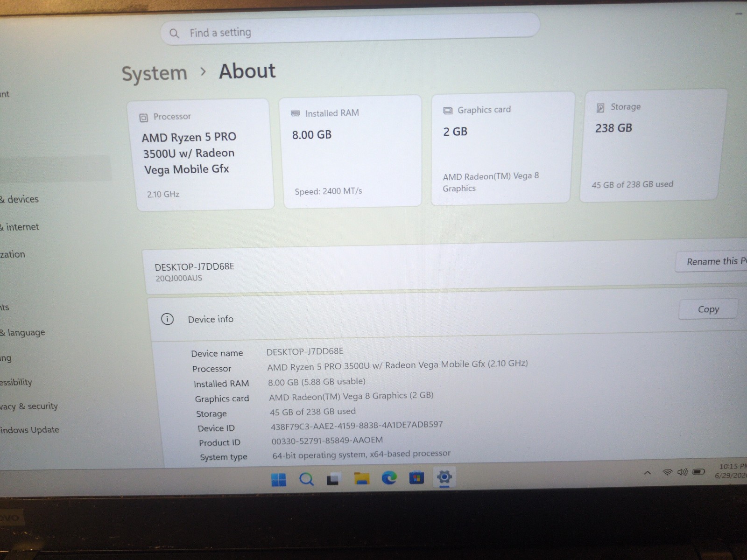Open the Processor card showing Ryzen 5 PRO

[201, 154]
